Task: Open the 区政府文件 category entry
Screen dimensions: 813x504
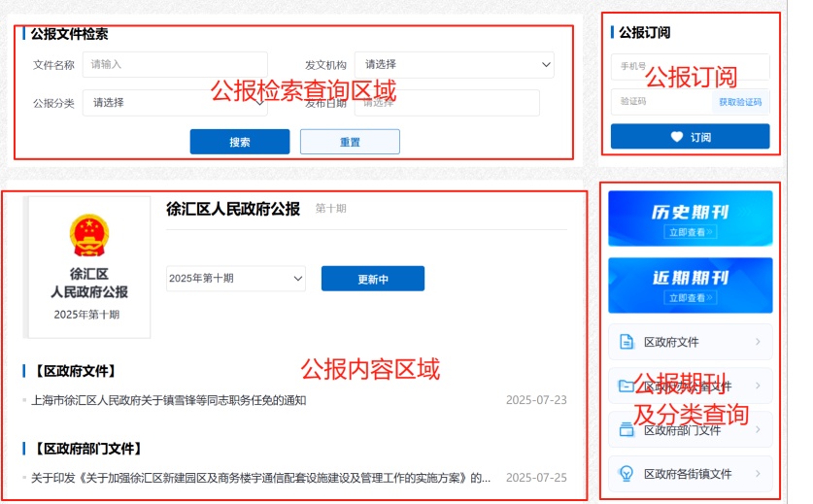Action: point(690,342)
